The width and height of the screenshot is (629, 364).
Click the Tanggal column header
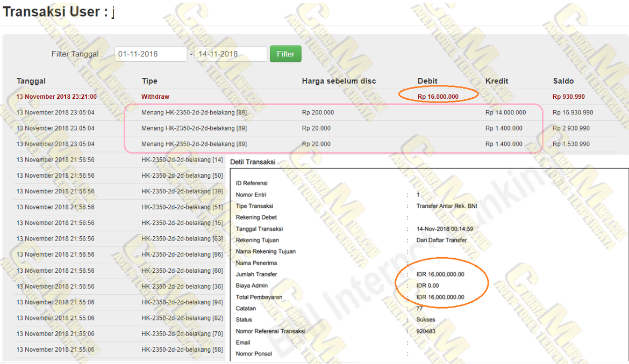tap(31, 81)
